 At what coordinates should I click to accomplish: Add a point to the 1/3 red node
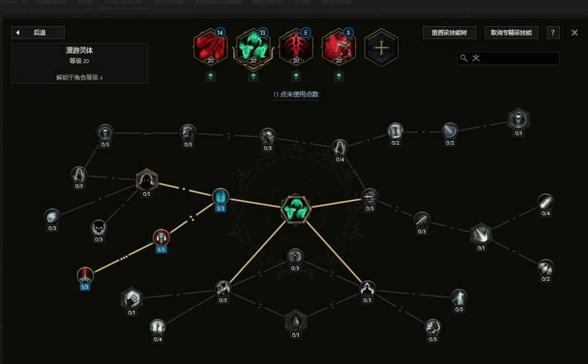coord(85,275)
